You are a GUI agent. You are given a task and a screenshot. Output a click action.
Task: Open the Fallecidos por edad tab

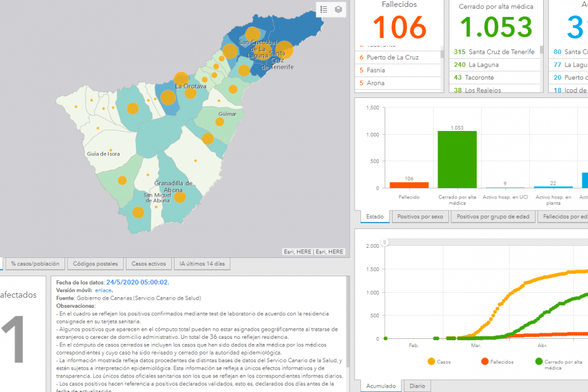tap(563, 216)
